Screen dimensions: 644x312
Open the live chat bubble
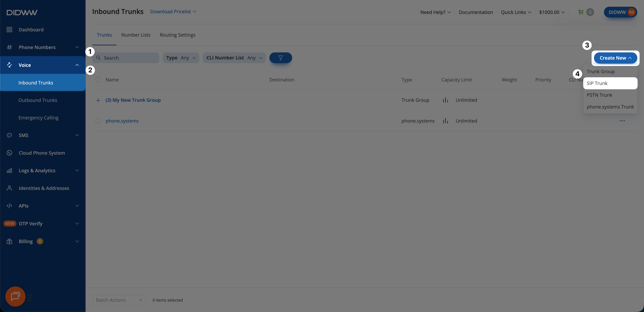point(15,297)
